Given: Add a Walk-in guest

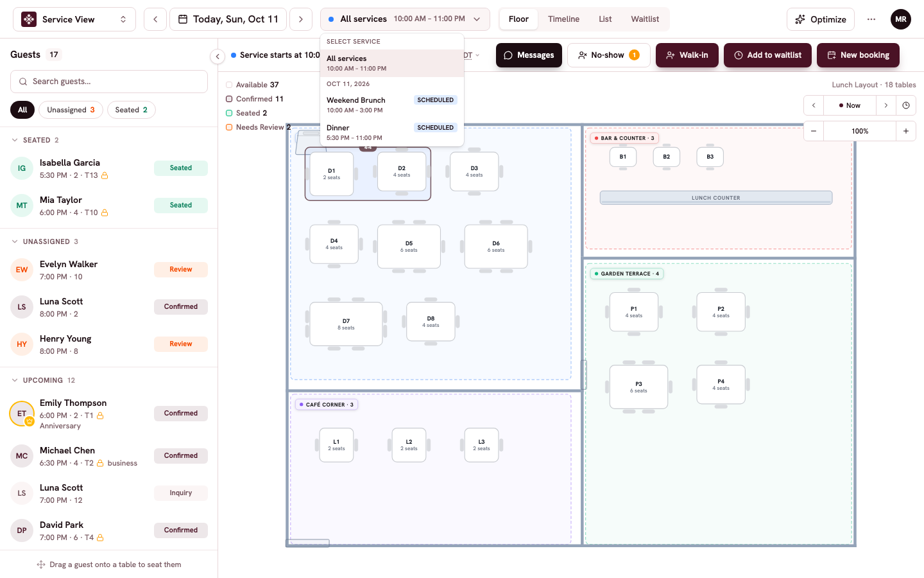Looking at the screenshot, I should 687,55.
